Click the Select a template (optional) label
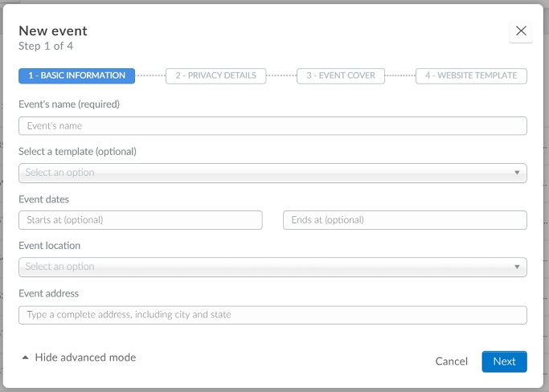This screenshot has width=549, height=392. (77, 152)
